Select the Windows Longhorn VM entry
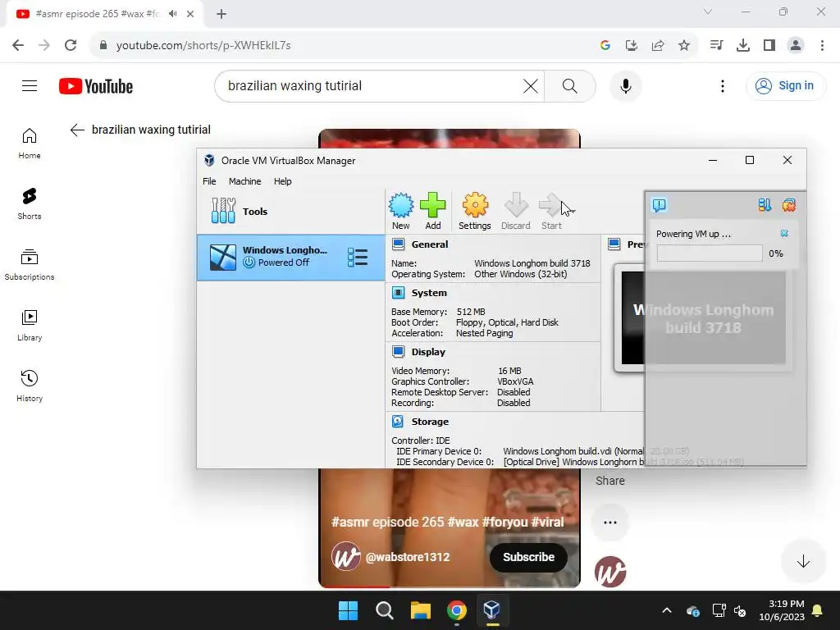Screen dimensions: 840x630 pos(291,257)
